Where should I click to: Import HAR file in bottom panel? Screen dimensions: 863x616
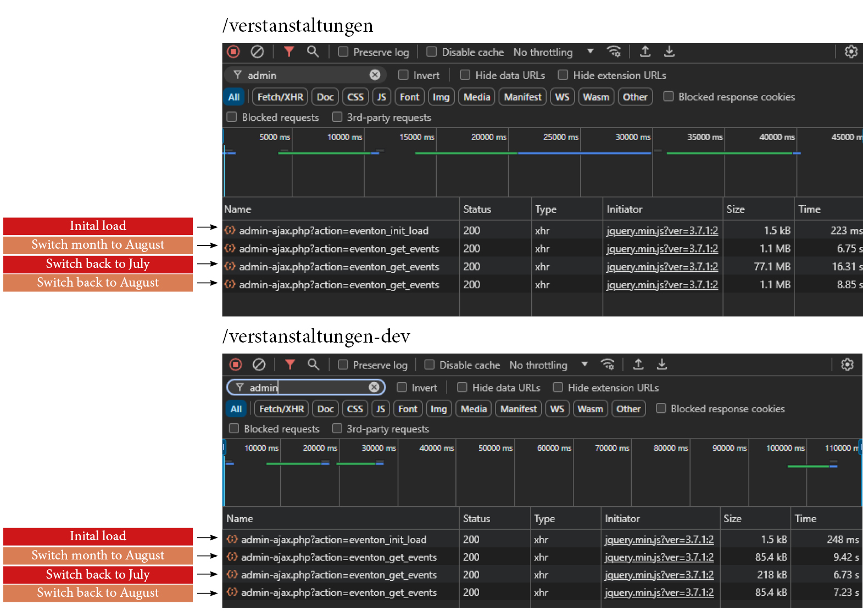tap(638, 365)
